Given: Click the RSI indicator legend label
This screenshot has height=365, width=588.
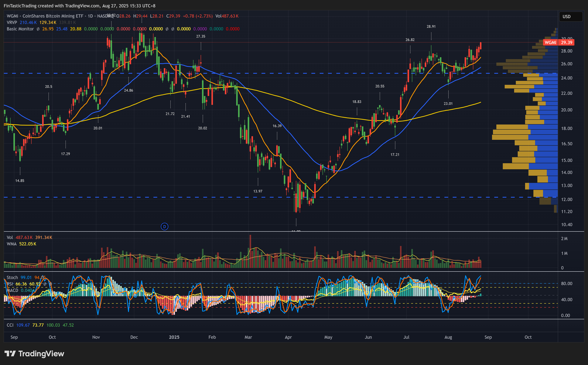Looking at the screenshot, I should [10, 284].
